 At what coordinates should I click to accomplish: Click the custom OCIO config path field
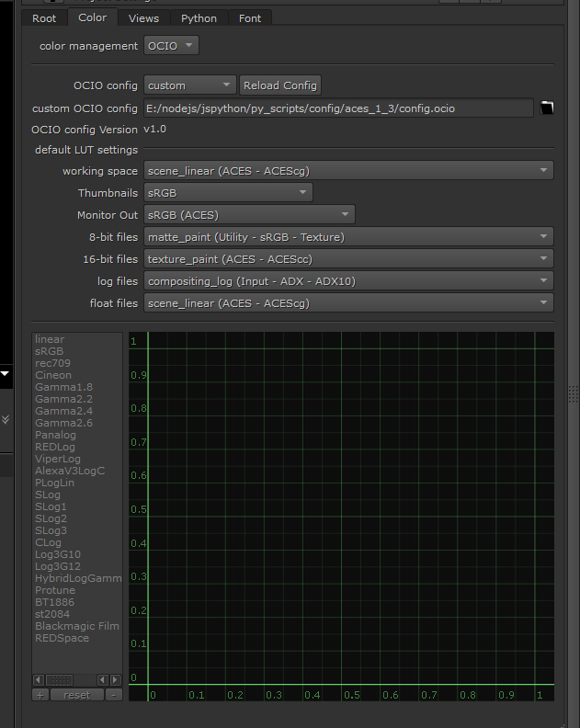pyautogui.click(x=338, y=108)
